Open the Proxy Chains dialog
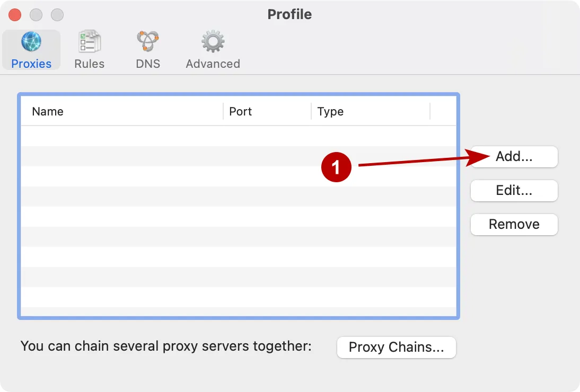This screenshot has width=580, height=392. tap(396, 347)
